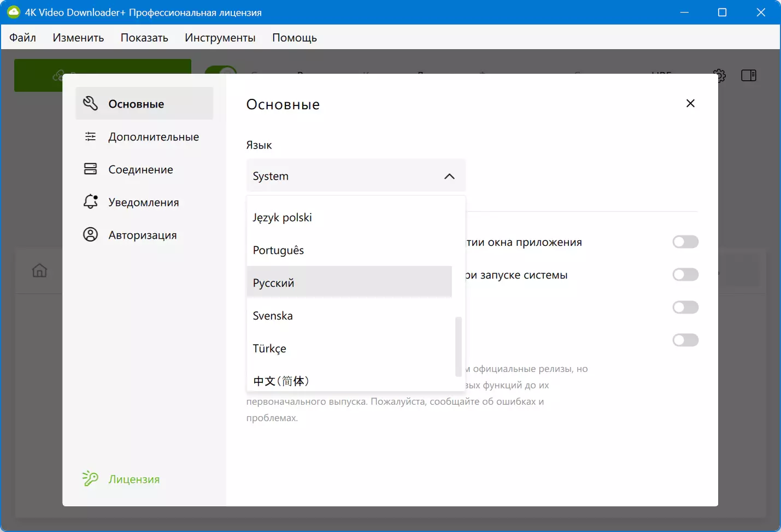Enable the запуске системы toggle
Screen dimensions: 781x532
(x=685, y=275)
